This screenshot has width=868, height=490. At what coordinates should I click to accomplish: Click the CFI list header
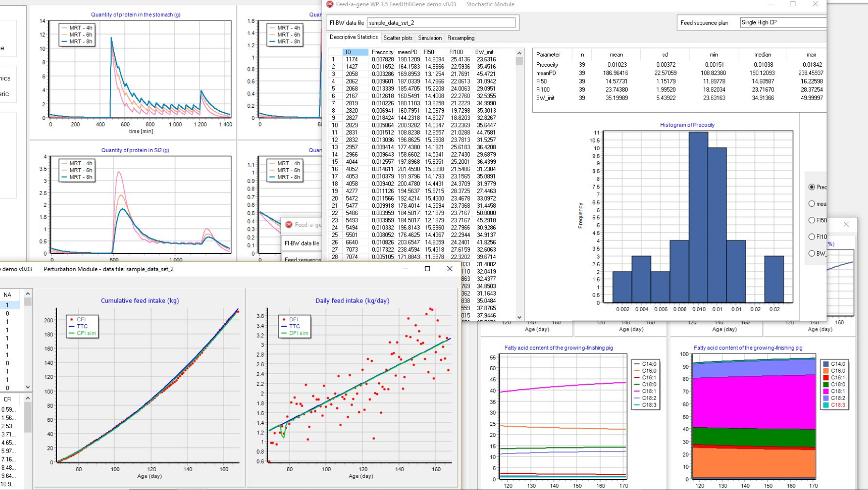click(8, 399)
